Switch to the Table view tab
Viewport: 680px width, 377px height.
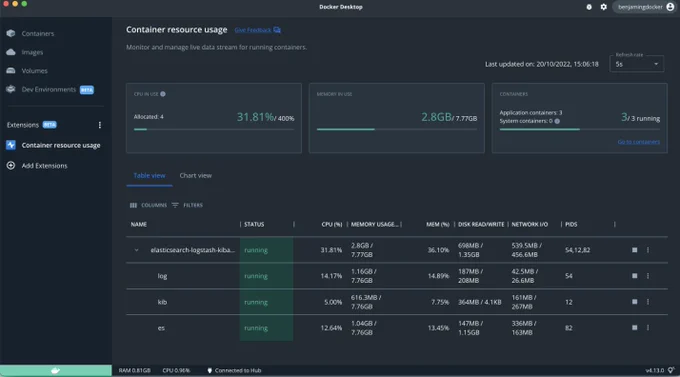(149, 176)
